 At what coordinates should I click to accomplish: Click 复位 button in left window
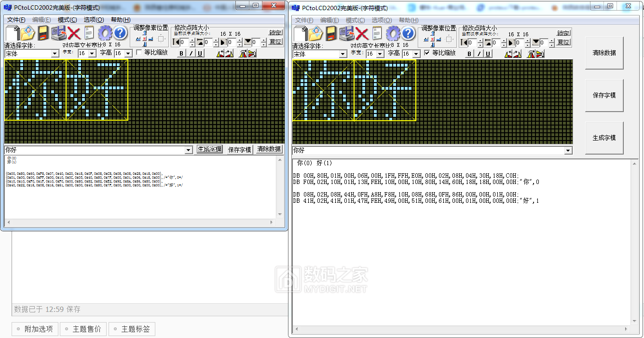pos(275,42)
